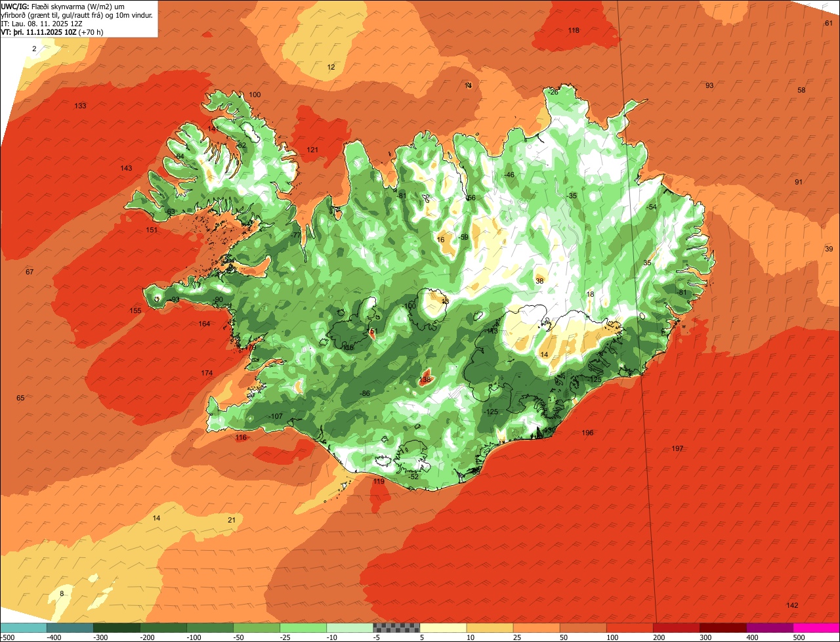Click the map value 118
The height and width of the screenshot is (642, 840).
tap(574, 30)
